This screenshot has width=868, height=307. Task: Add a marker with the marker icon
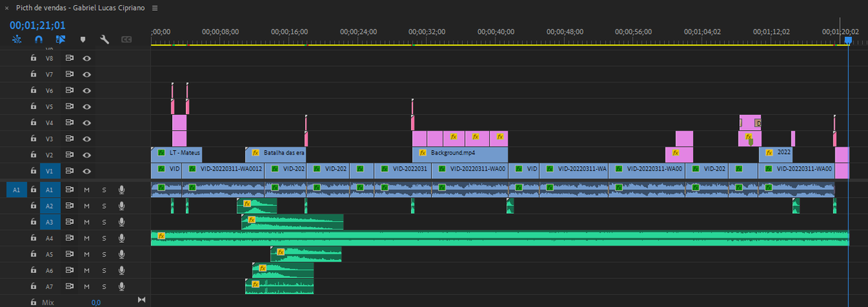point(82,40)
